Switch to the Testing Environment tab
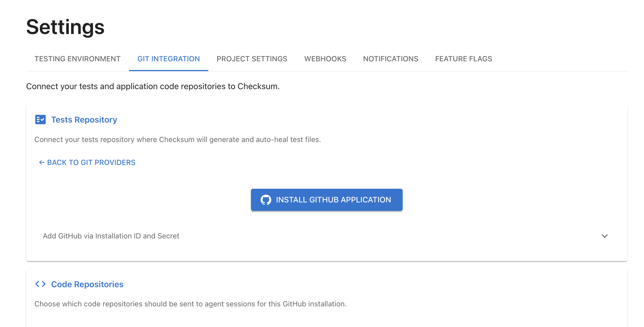This screenshot has height=327, width=644. (77, 59)
